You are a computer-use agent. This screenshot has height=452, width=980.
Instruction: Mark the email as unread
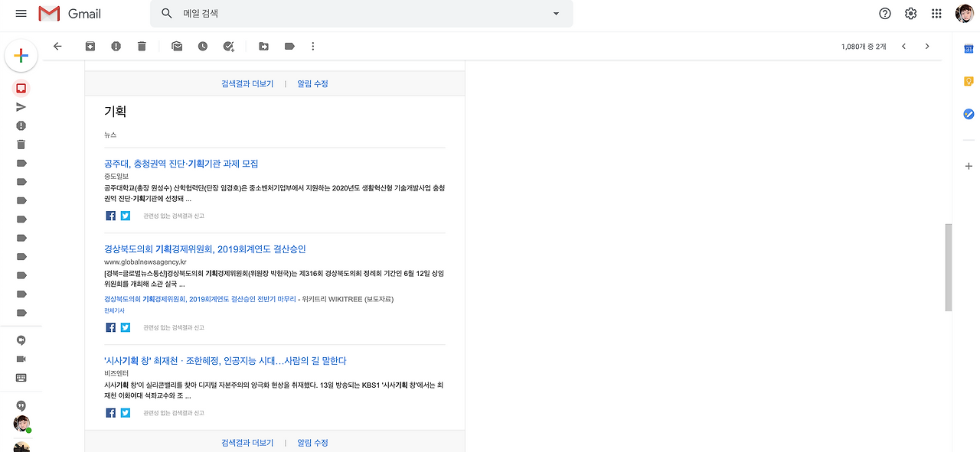[177, 46]
